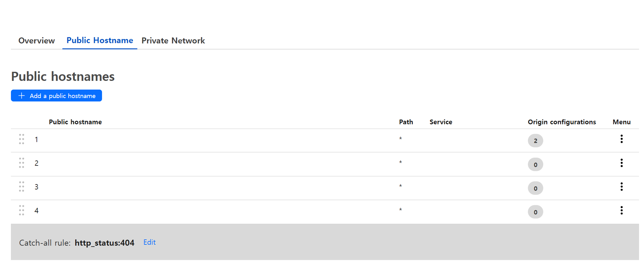Edit the catch-all rule
This screenshot has height=265, width=644.
[149, 242]
